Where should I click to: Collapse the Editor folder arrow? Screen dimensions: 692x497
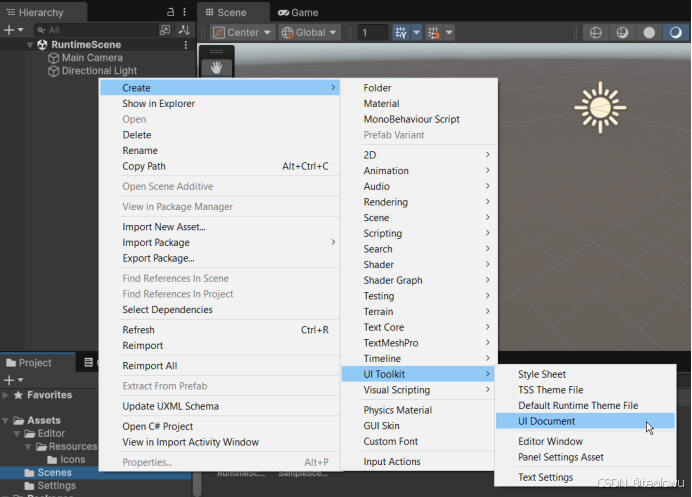[x=17, y=433]
